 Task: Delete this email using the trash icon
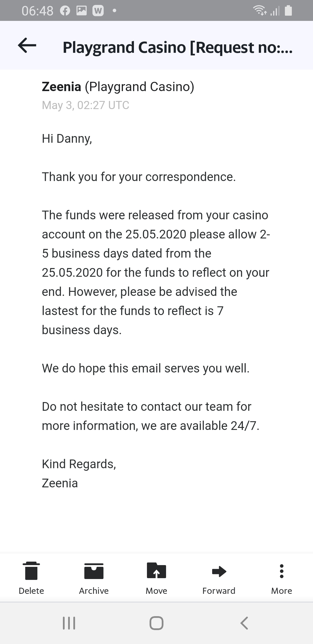31,571
